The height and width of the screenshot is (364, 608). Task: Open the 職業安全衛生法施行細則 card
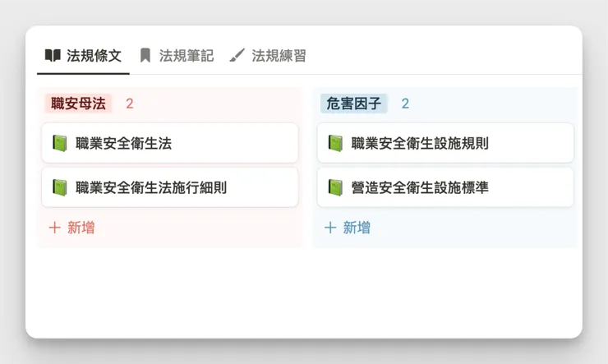tap(170, 187)
